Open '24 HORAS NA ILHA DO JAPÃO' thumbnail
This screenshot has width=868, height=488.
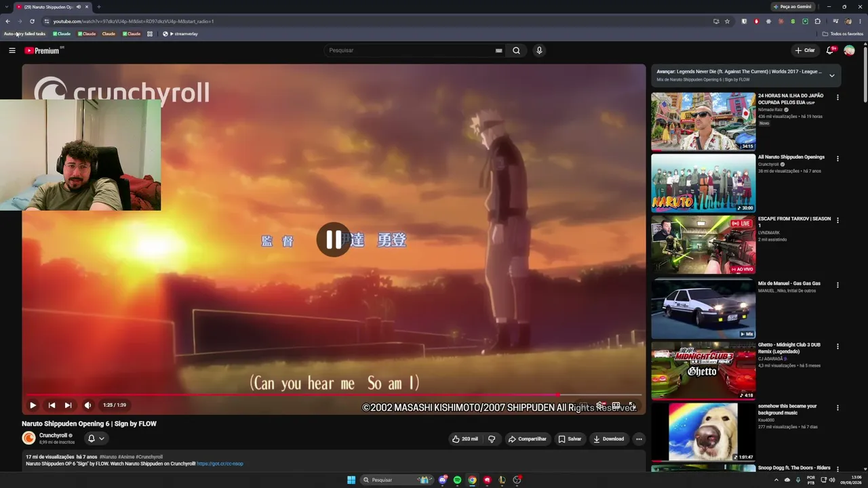point(703,121)
